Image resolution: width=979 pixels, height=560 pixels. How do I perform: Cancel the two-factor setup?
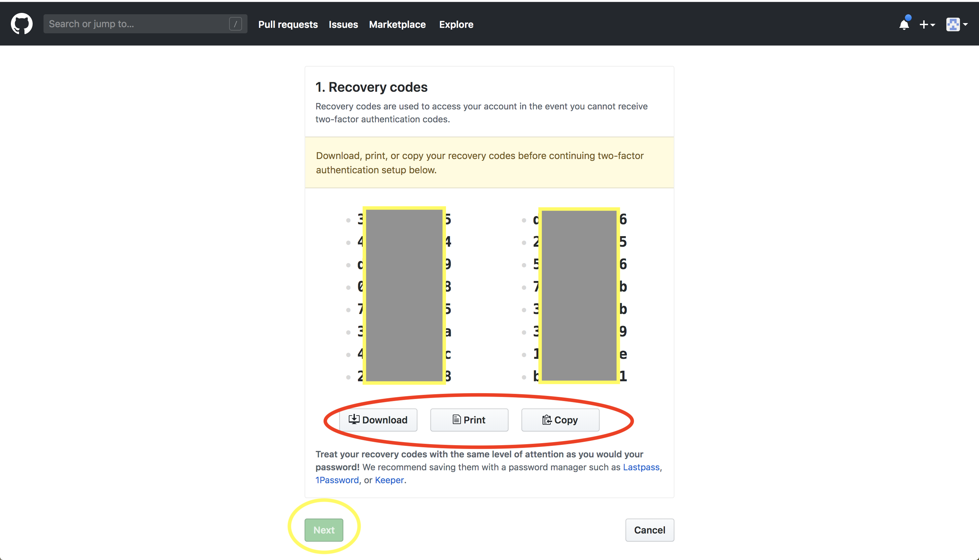pyautogui.click(x=649, y=530)
